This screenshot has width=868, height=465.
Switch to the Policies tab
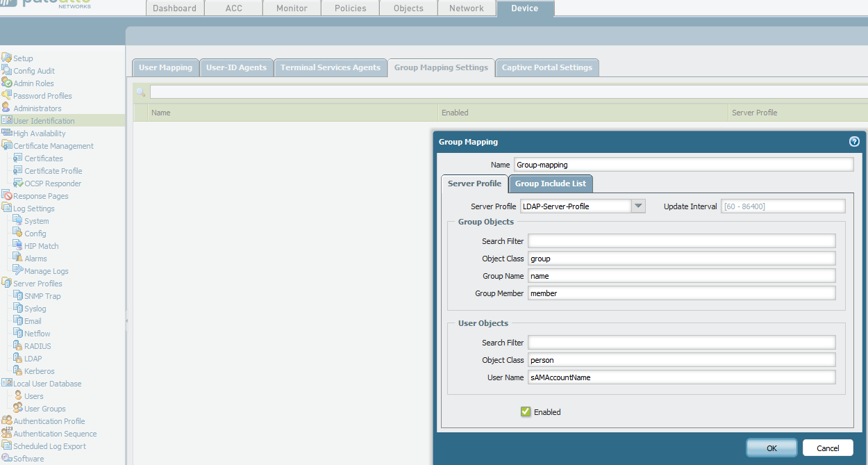350,8
